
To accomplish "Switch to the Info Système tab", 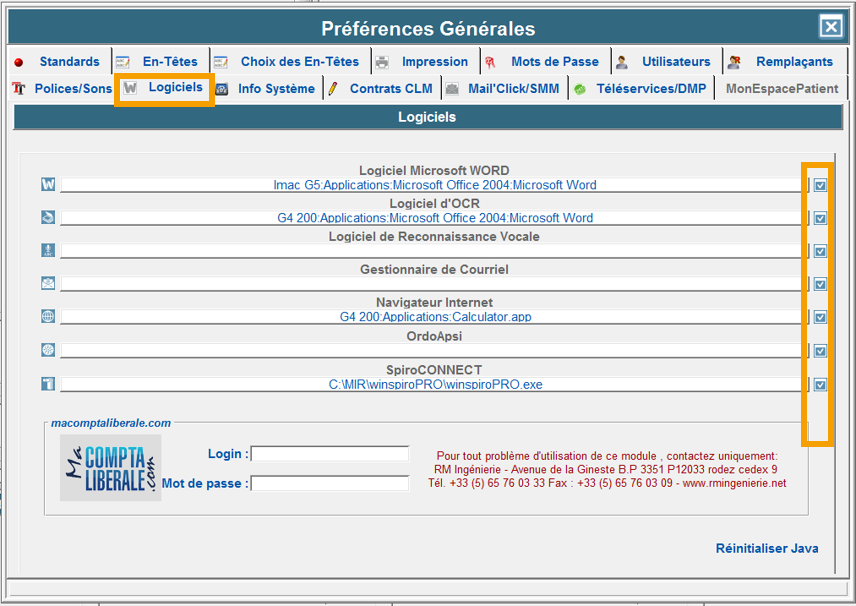I will tap(266, 89).
